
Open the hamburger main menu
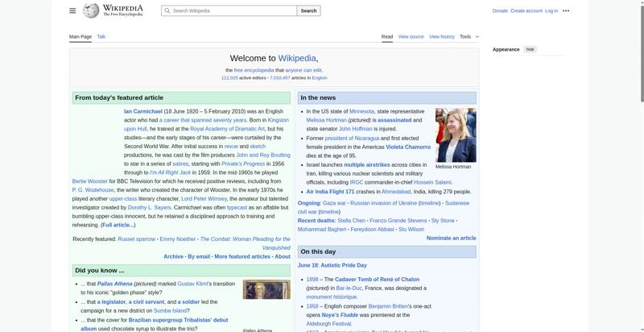point(72,10)
